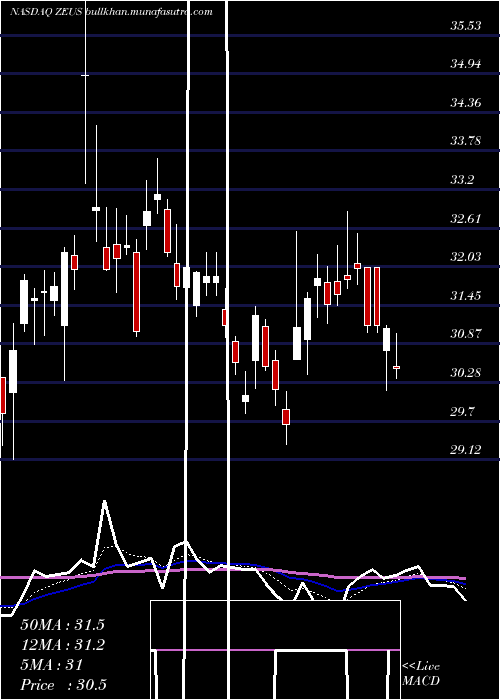Select the 35.53 price axis label
This screenshot has height=700, width=500.
point(466,26)
